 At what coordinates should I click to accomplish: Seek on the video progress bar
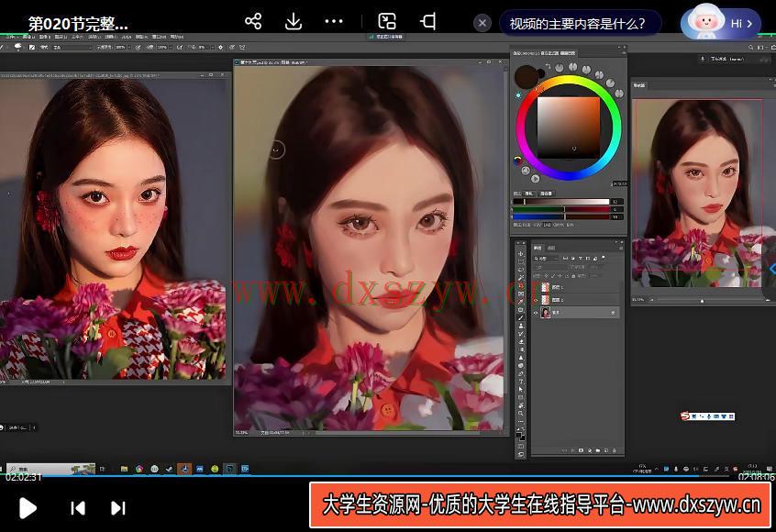(x=388, y=476)
